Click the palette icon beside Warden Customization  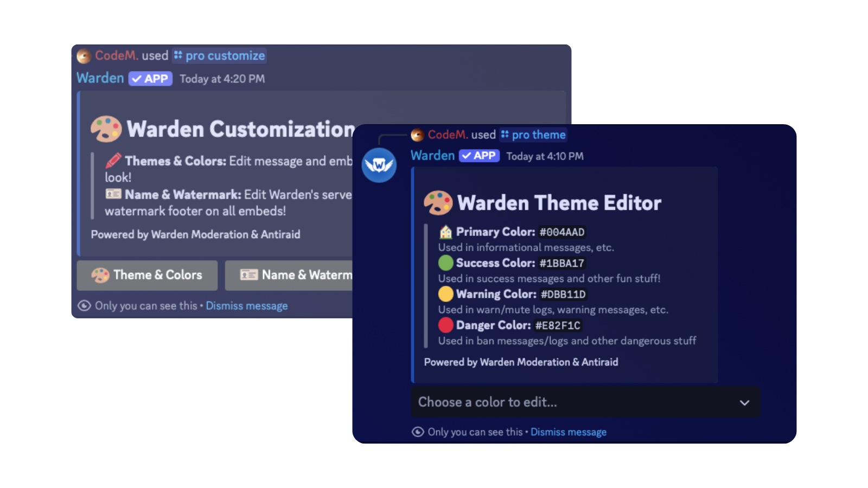[x=106, y=129]
